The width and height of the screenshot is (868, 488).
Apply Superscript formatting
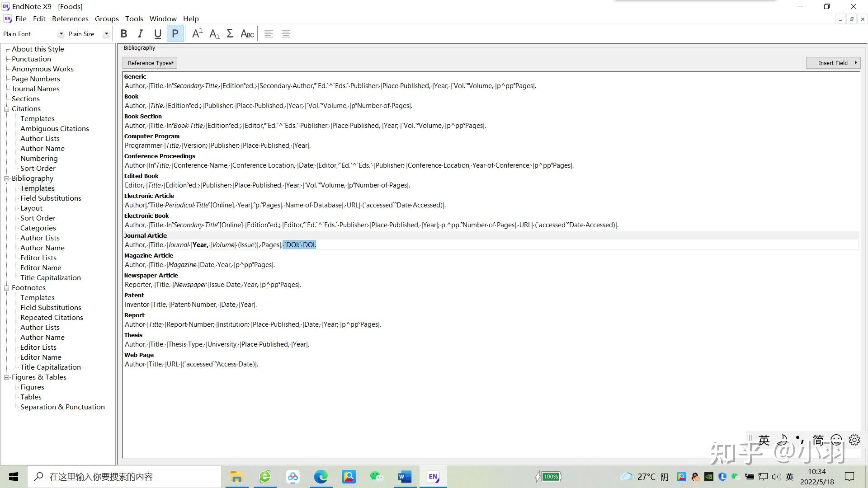197,34
